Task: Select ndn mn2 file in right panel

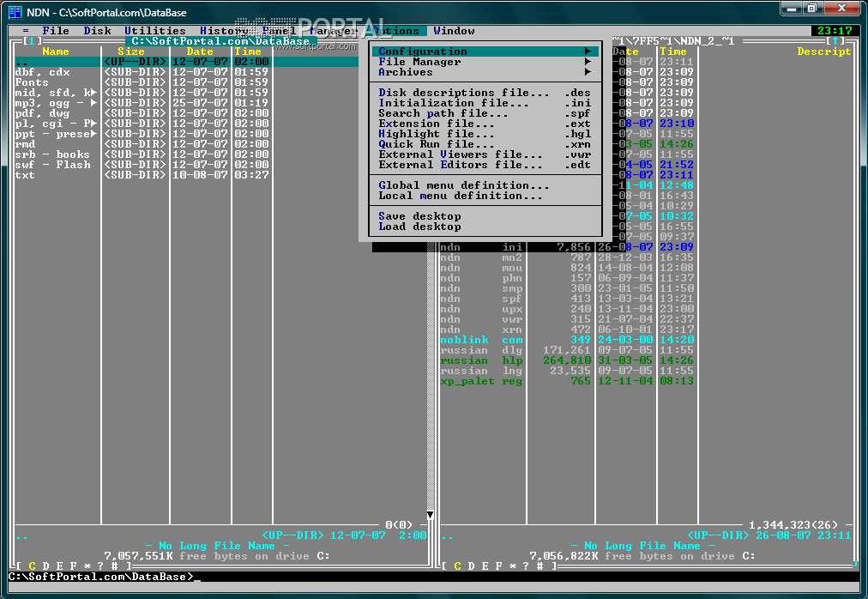Action: pos(566,257)
